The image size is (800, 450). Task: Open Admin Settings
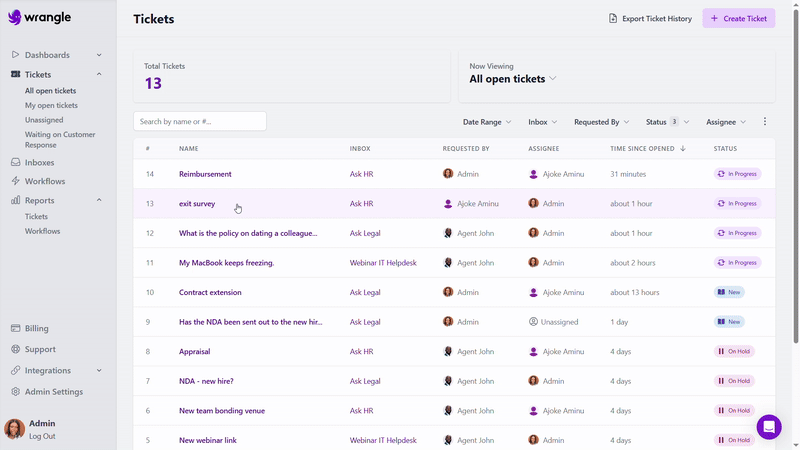[53, 392]
